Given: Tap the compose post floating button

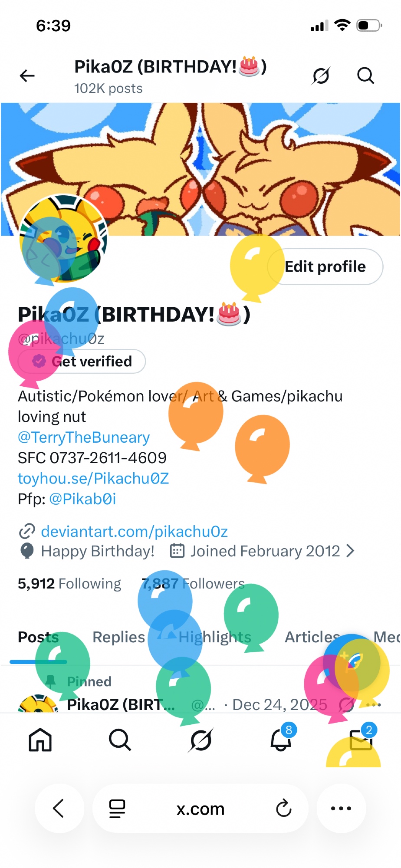Looking at the screenshot, I should (351, 662).
